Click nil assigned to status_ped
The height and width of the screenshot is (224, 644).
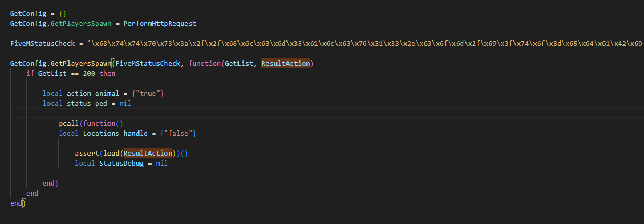pos(125,103)
